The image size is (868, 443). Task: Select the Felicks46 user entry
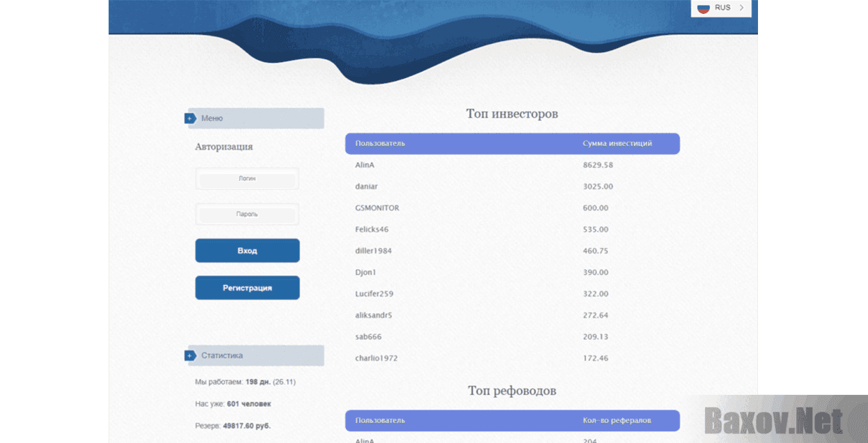point(372,230)
